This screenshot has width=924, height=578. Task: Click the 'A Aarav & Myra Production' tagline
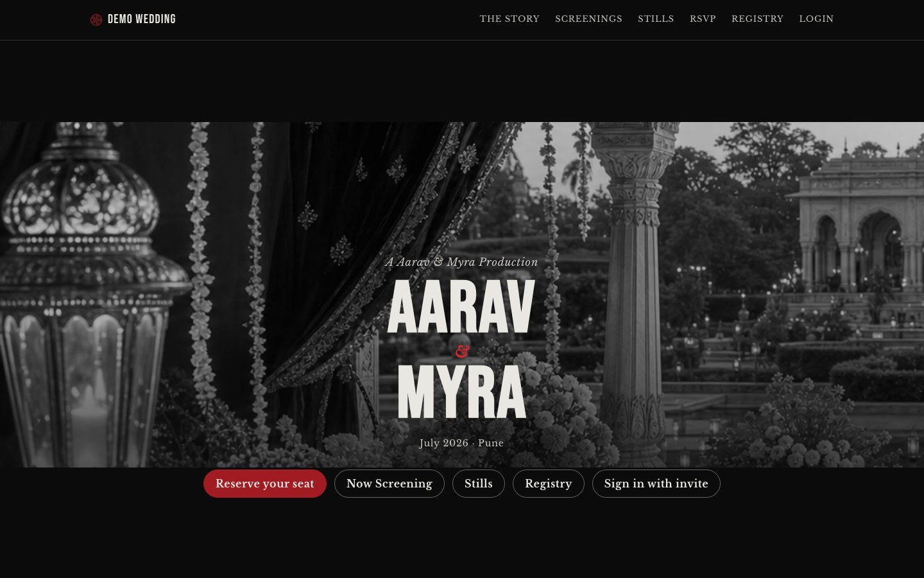pos(461,261)
